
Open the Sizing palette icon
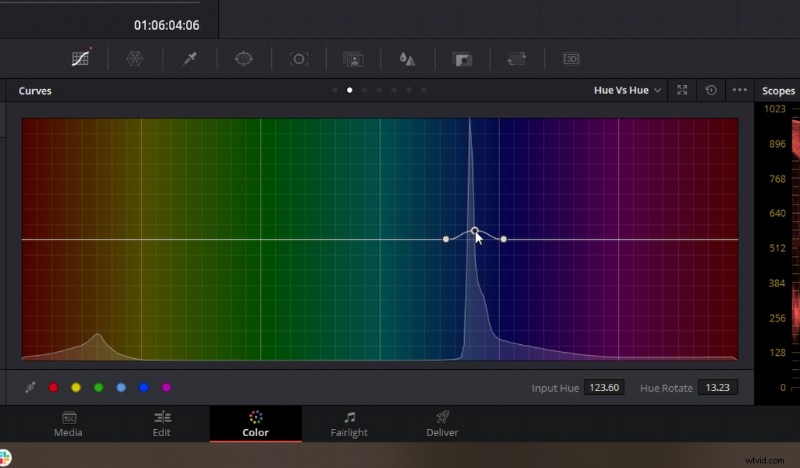tap(516, 59)
